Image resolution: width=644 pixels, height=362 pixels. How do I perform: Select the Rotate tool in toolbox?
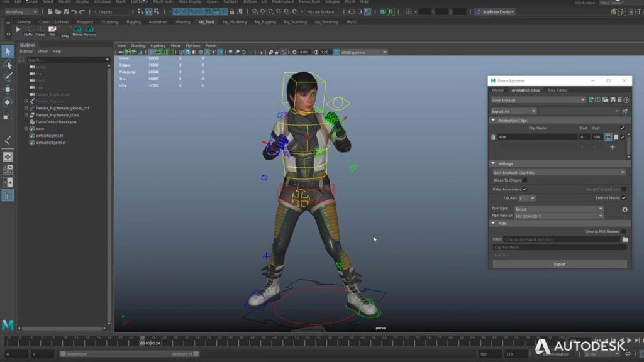coord(8,102)
